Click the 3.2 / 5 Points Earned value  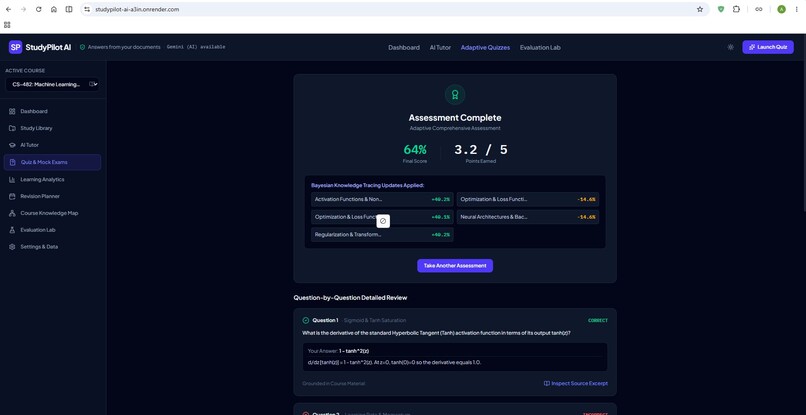coord(481,150)
